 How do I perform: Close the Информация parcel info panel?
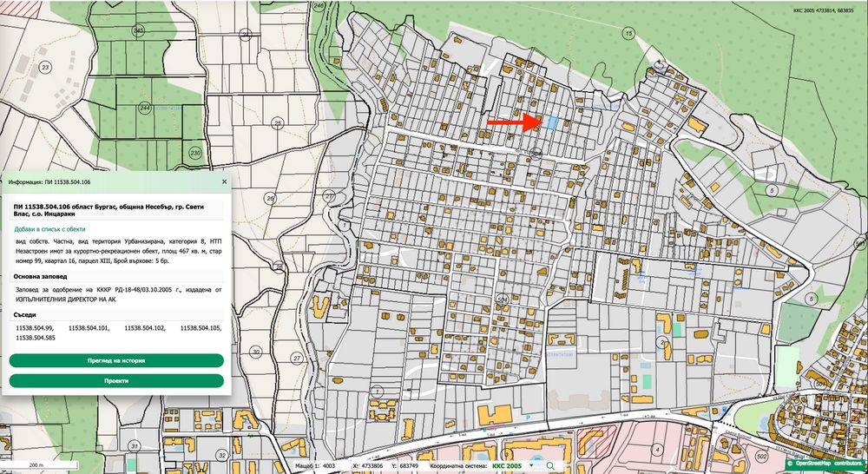pos(224,181)
